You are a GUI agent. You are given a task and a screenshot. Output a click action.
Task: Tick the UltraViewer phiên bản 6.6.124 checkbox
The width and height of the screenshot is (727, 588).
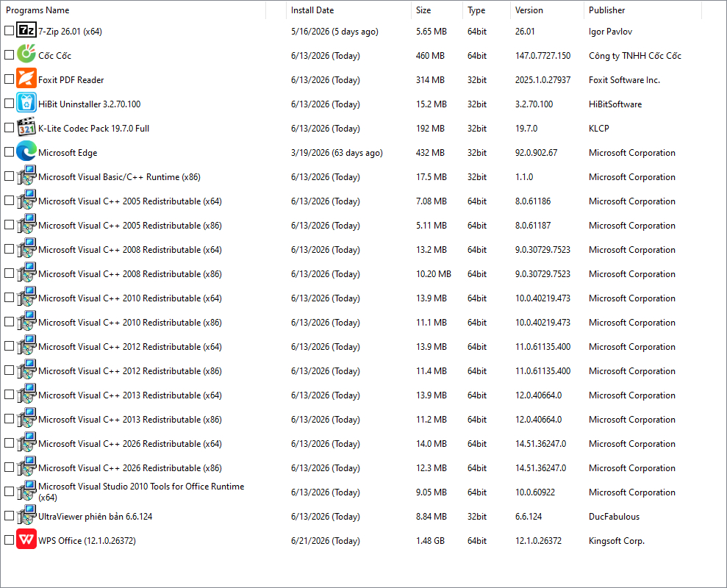point(10,516)
